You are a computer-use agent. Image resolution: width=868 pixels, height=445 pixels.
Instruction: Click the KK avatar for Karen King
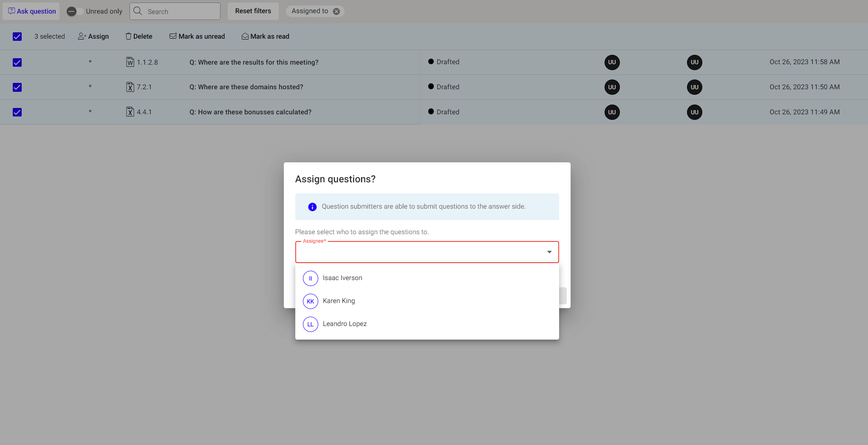tap(311, 301)
